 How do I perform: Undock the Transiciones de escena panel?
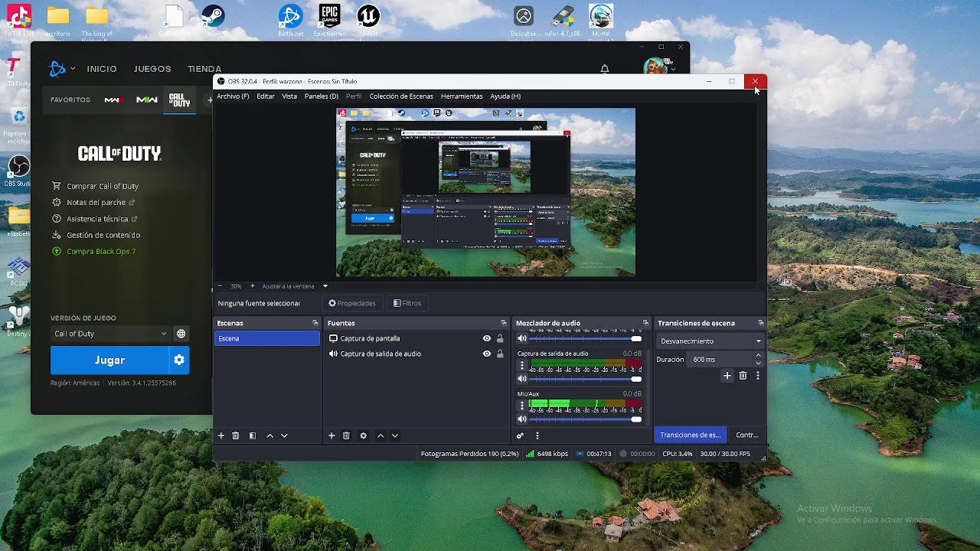pos(760,323)
